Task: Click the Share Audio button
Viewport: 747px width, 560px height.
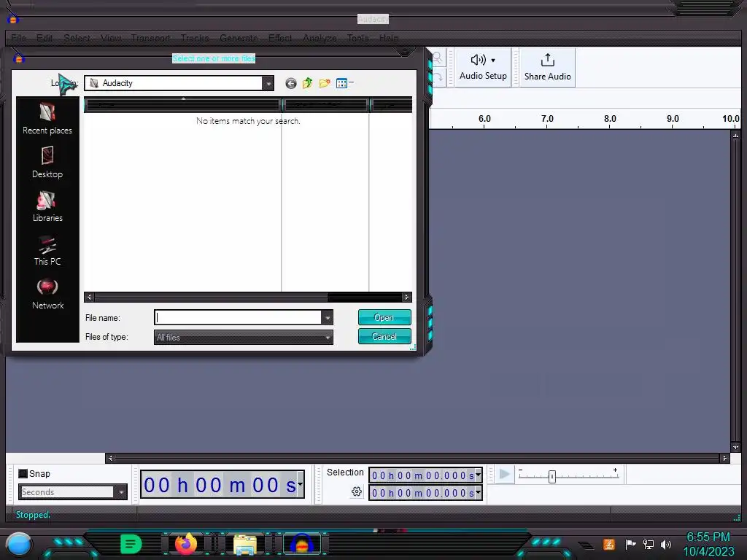Action: pos(547,67)
